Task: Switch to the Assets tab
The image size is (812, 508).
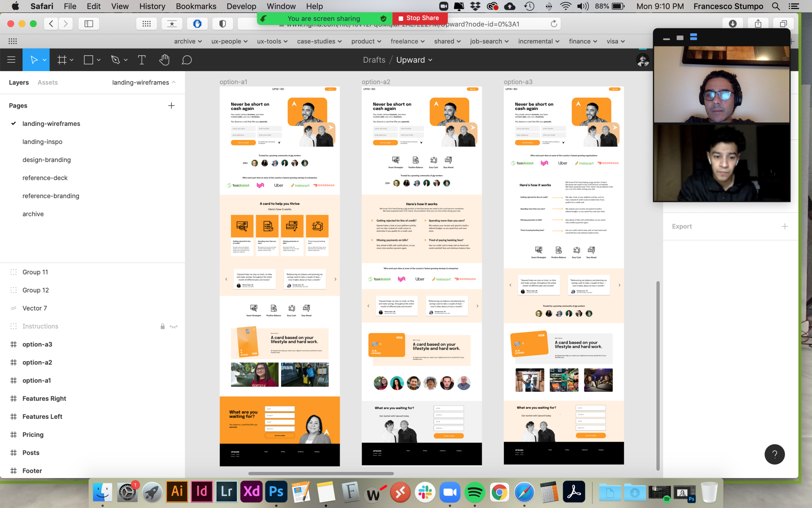Action: click(x=47, y=82)
